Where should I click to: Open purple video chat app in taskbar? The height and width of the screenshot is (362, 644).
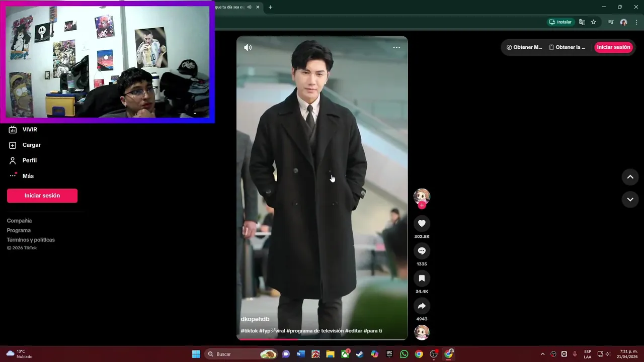click(286, 354)
